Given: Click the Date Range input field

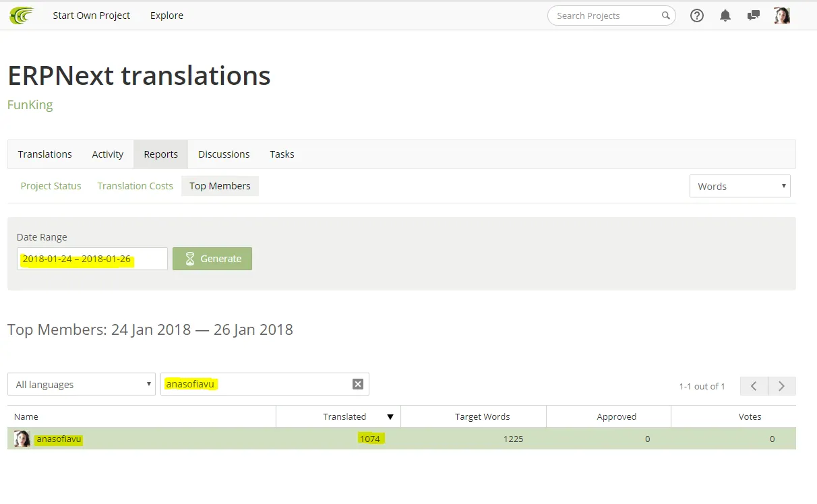Looking at the screenshot, I should [92, 259].
